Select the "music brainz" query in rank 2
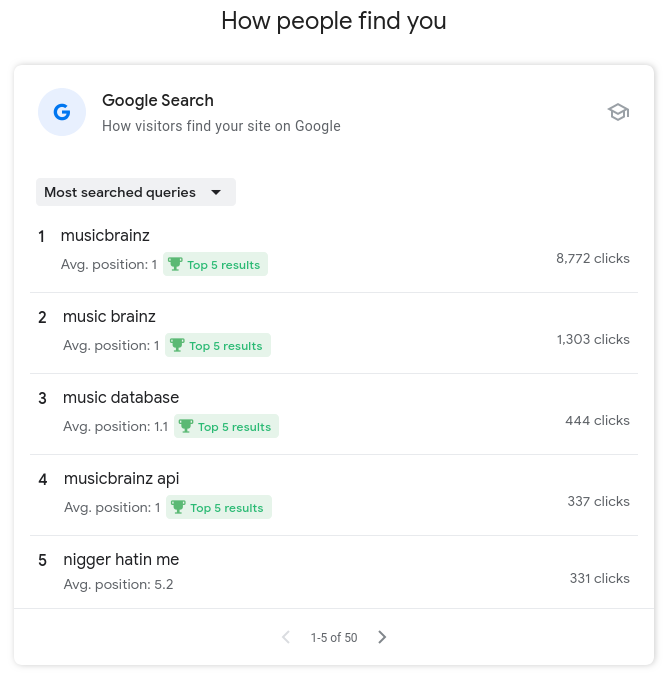 coord(109,317)
